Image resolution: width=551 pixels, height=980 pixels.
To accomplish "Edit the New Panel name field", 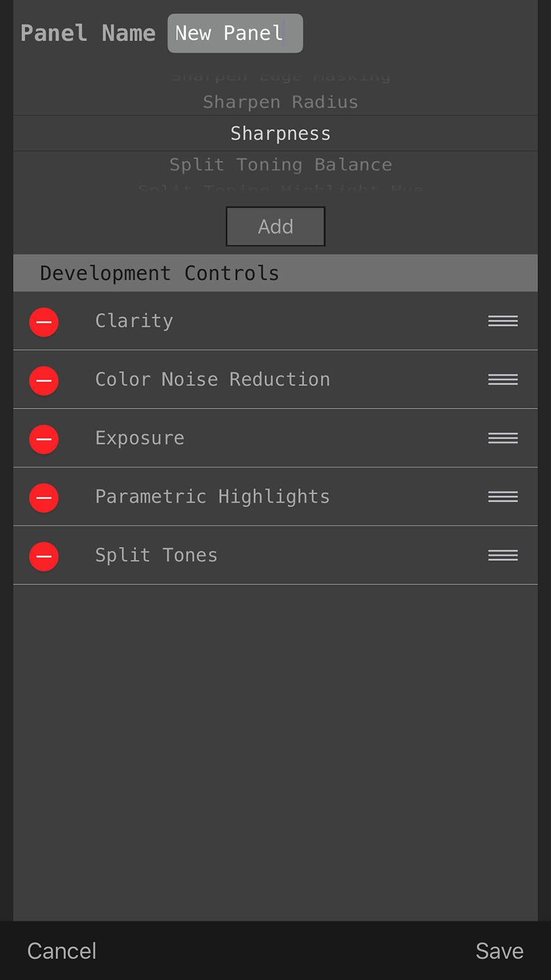I will pos(234,33).
